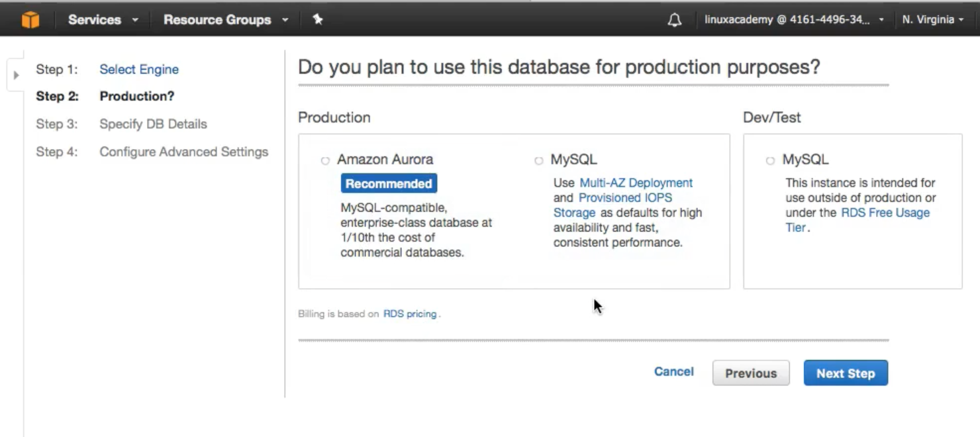Select the Production MySQL radio button
Viewport: 980px width, 437px height.
click(538, 161)
